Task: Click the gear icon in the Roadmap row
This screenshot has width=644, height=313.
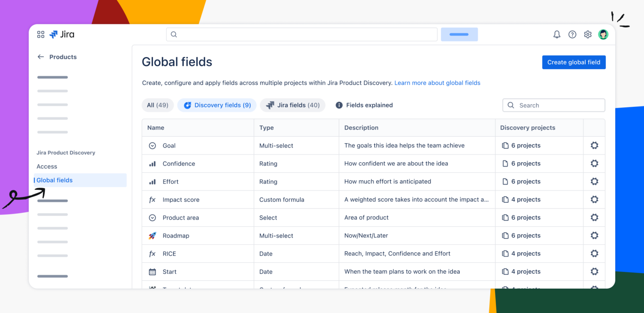Action: coord(594,235)
